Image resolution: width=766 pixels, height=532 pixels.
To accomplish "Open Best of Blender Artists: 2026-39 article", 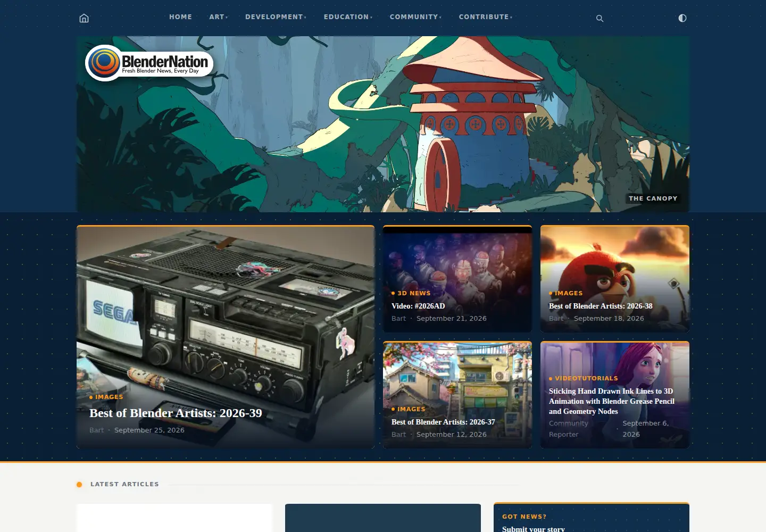I will (176, 413).
